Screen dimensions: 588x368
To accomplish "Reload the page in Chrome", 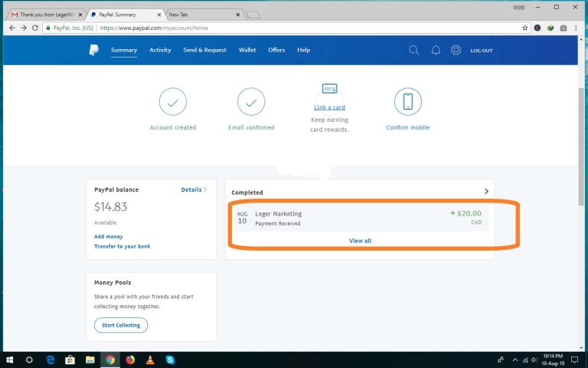I will pos(35,28).
